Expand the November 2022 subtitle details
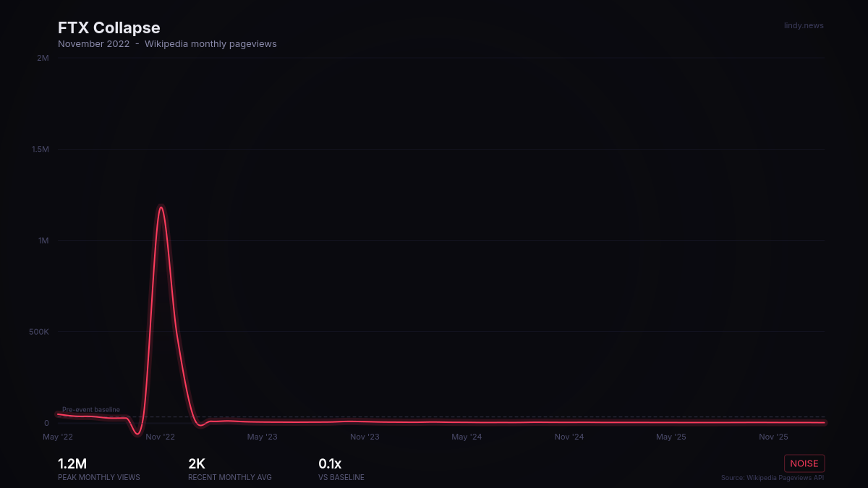 94,43
